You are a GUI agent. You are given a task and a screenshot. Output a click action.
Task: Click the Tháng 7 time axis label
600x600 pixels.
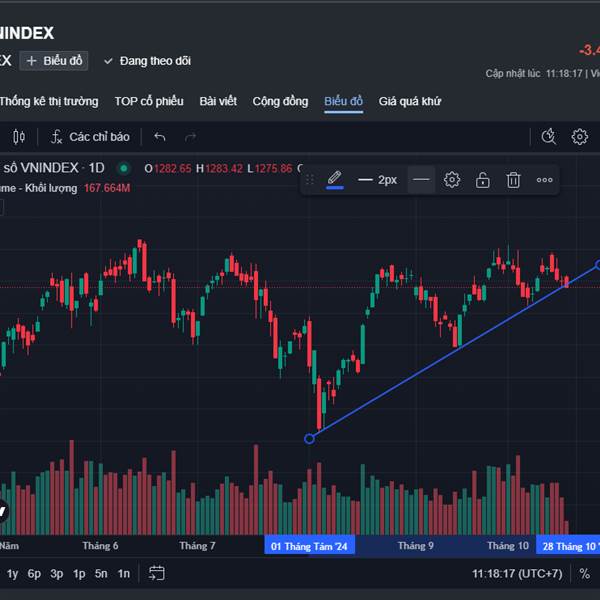197,546
